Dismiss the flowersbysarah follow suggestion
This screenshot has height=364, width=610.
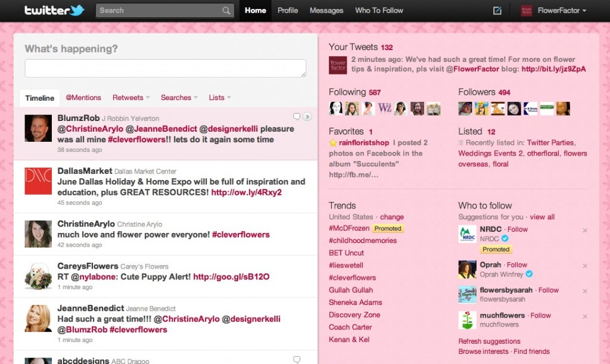coord(585,291)
